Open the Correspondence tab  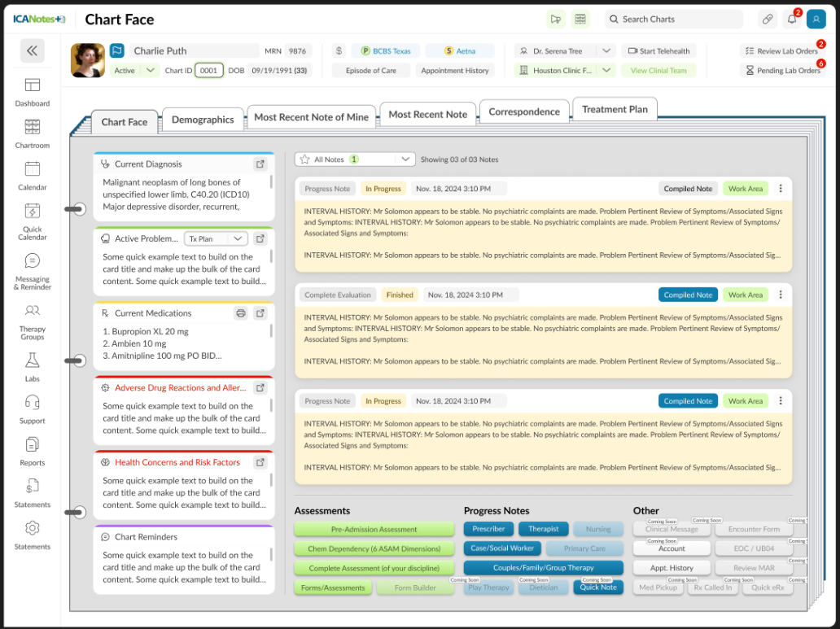524,111
